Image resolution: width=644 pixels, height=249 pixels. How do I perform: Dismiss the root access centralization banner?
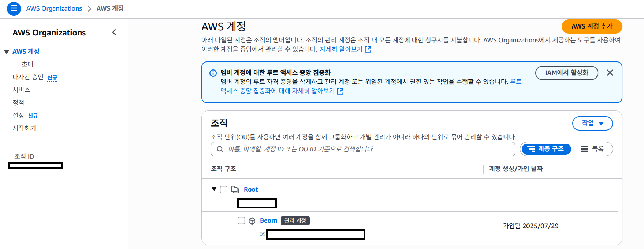point(610,73)
